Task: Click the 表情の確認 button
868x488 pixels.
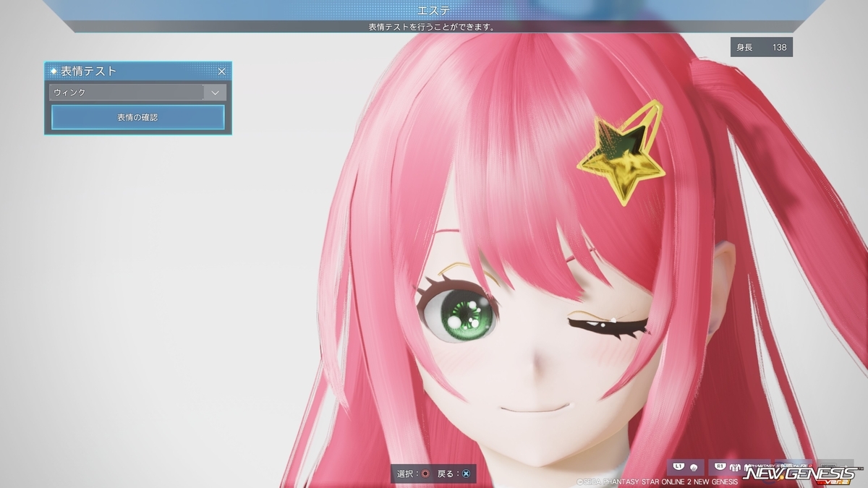Action: click(x=137, y=117)
